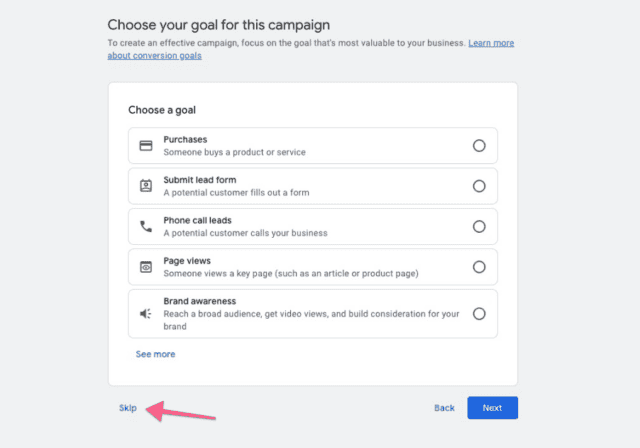Click the contact form icon for Submit lead form
Viewport: 640px width, 448px height.
coord(146,186)
